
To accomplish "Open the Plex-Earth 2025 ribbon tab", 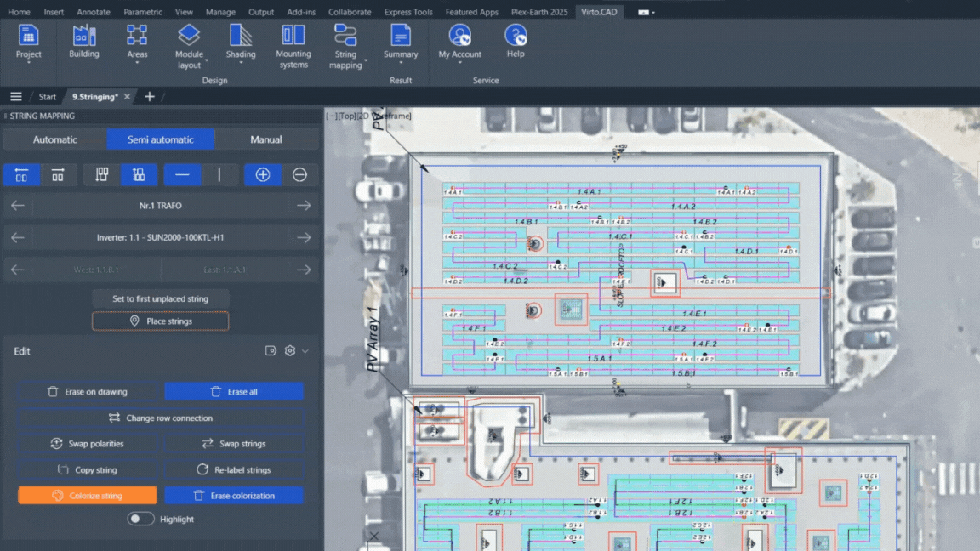I will (539, 12).
